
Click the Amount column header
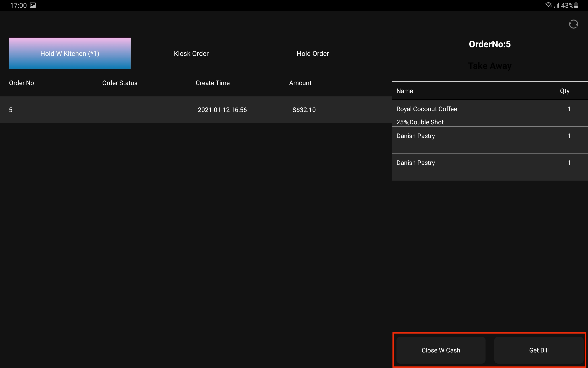300,83
